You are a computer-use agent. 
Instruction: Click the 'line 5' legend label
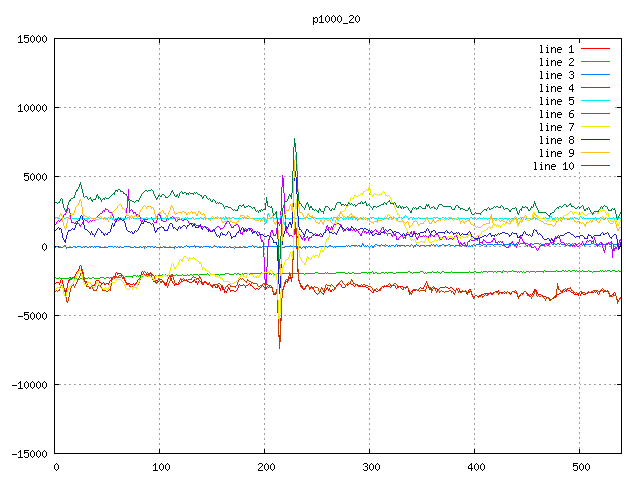(557, 101)
